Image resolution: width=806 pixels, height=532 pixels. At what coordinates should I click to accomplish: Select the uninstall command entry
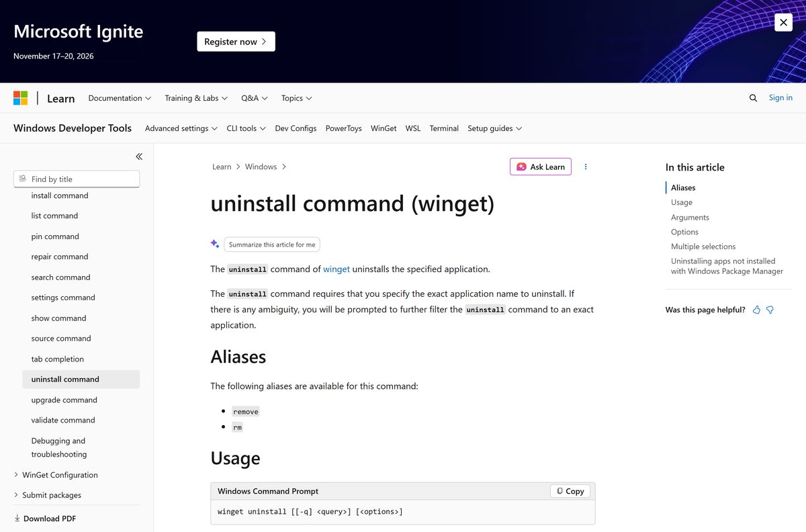coord(81,380)
